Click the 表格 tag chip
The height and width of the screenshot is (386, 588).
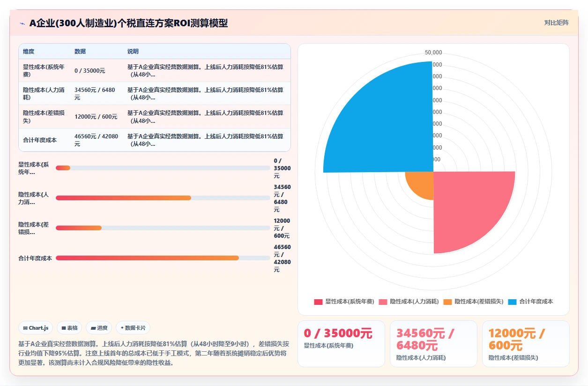click(69, 328)
